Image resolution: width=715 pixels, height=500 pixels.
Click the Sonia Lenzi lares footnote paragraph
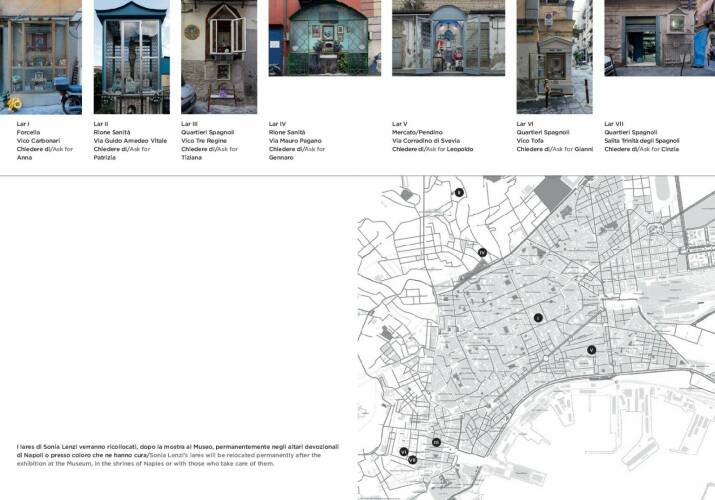point(178,454)
